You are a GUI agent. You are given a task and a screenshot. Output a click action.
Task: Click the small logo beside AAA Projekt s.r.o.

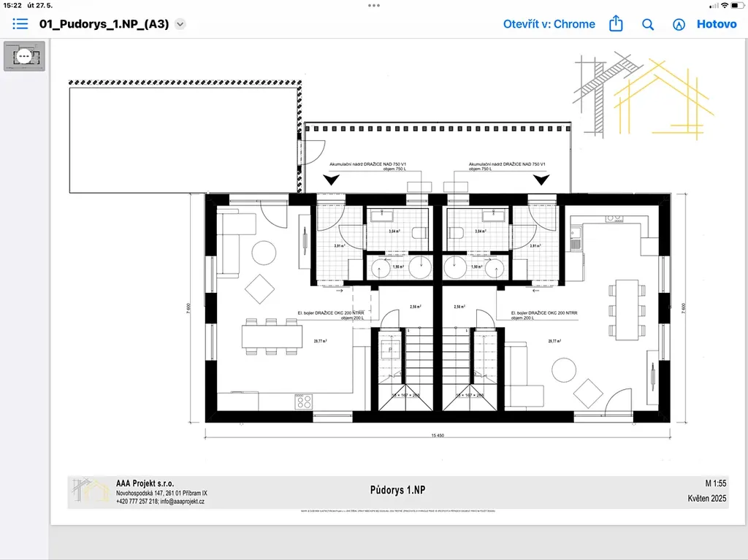(x=91, y=491)
